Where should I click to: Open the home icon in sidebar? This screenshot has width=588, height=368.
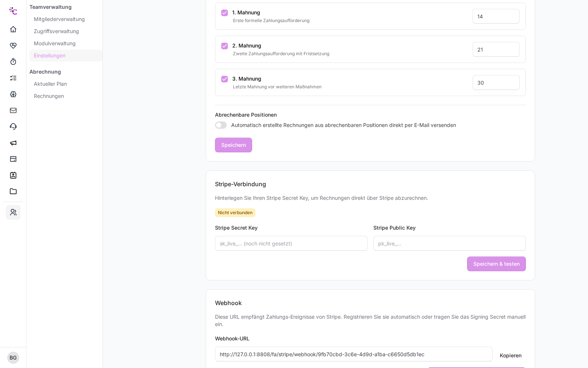(x=13, y=29)
